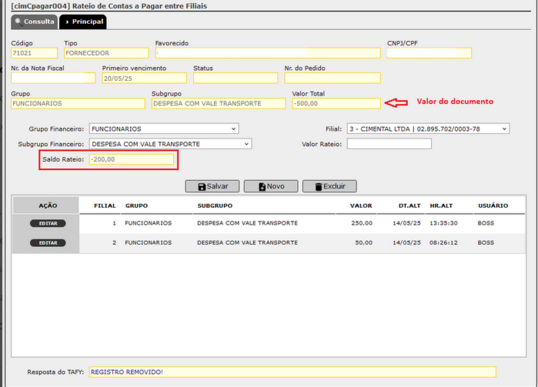Expand the Subgrupo Financeiro dropdown
538x387 pixels.
(171, 144)
